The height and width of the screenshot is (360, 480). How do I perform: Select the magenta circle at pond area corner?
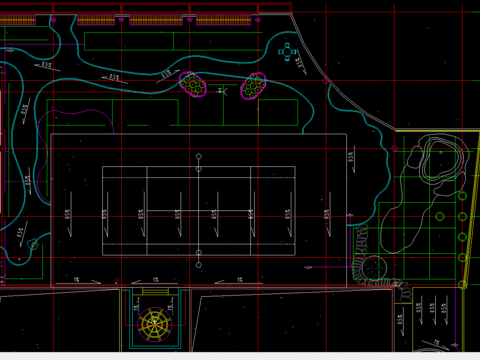pos(395,148)
